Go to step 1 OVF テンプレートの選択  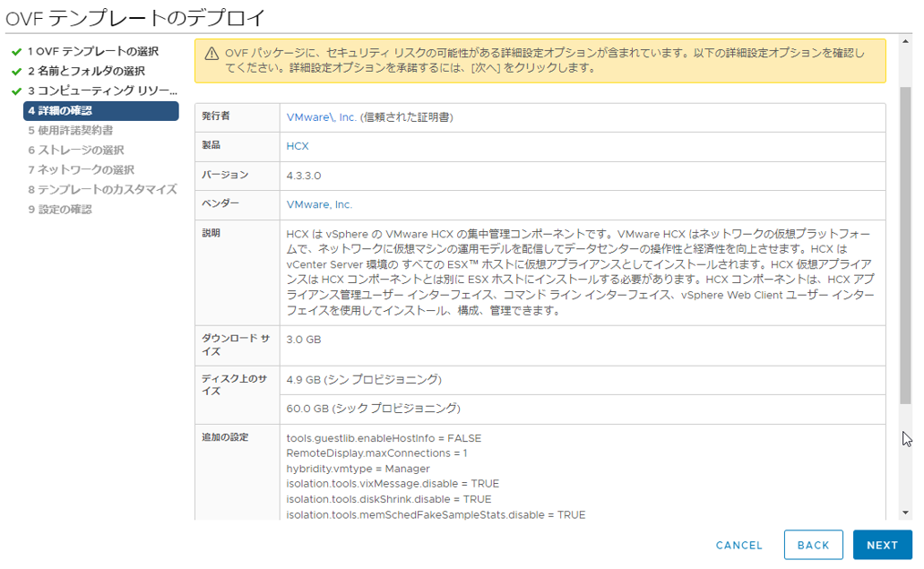click(x=93, y=52)
